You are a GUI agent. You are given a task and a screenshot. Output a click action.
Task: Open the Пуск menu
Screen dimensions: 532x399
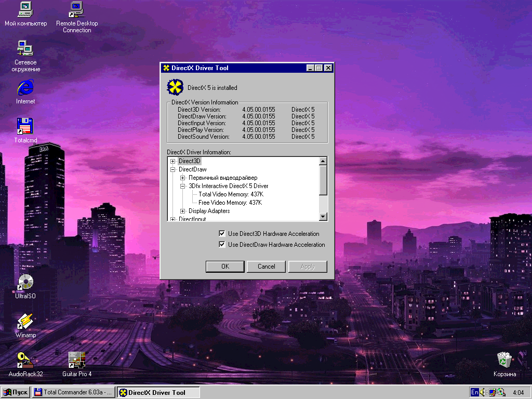pos(15,392)
